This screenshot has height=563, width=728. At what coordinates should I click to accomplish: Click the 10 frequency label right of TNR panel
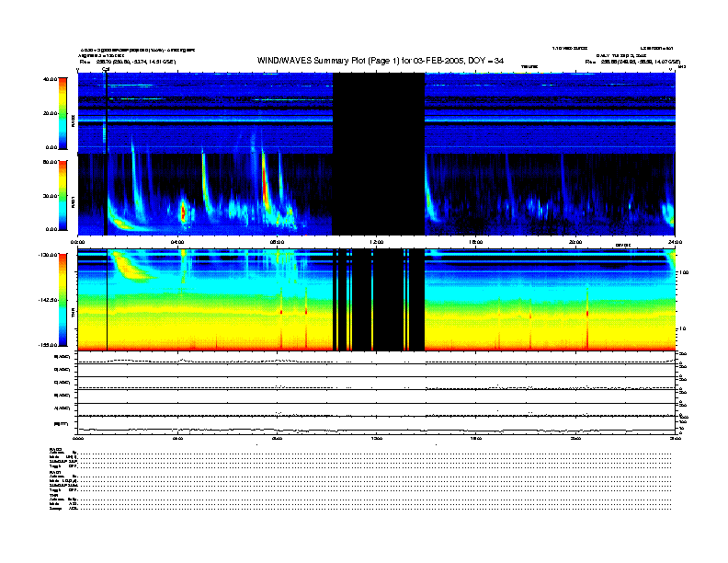[683, 329]
